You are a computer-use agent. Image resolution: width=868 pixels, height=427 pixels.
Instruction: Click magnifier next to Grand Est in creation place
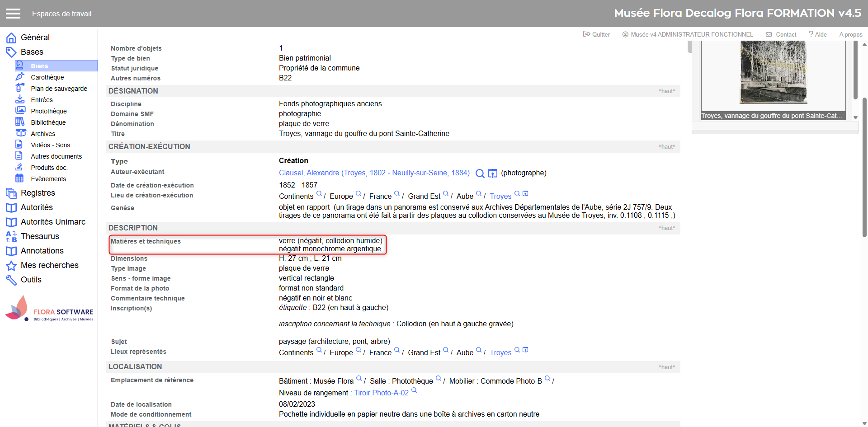pos(446,194)
